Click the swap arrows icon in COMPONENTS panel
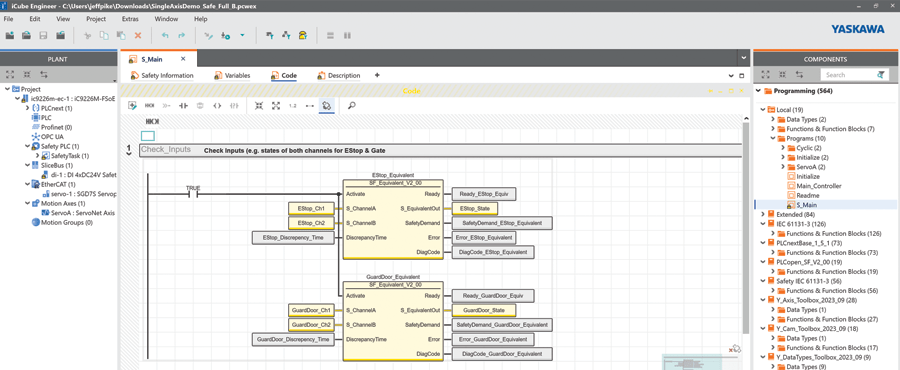Image resolution: width=900 pixels, height=370 pixels. pos(799,75)
